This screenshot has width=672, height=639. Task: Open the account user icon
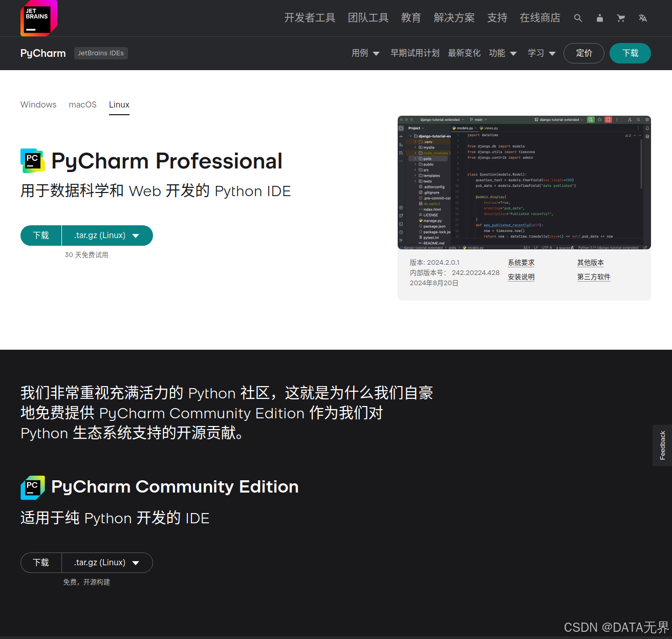click(600, 18)
